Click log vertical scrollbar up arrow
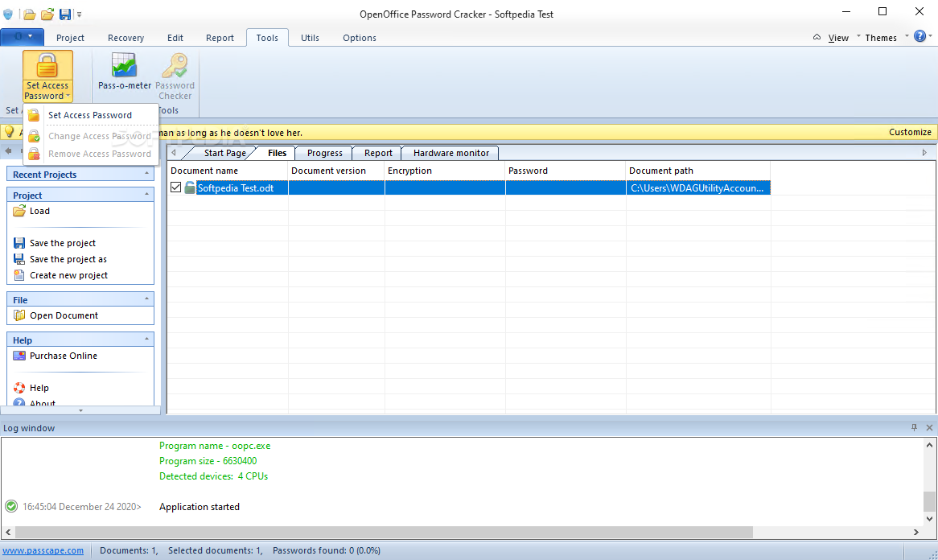 point(929,444)
